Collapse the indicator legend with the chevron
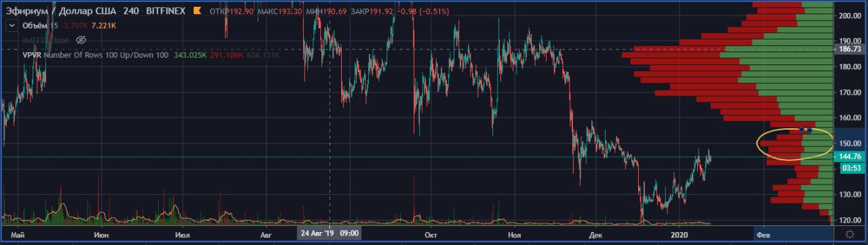This screenshot has width=868, height=245. point(11,25)
